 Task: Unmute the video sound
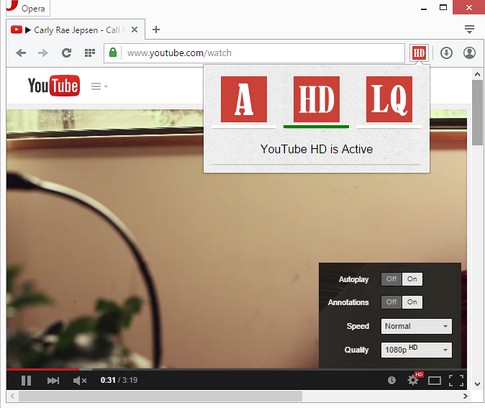tap(80, 380)
